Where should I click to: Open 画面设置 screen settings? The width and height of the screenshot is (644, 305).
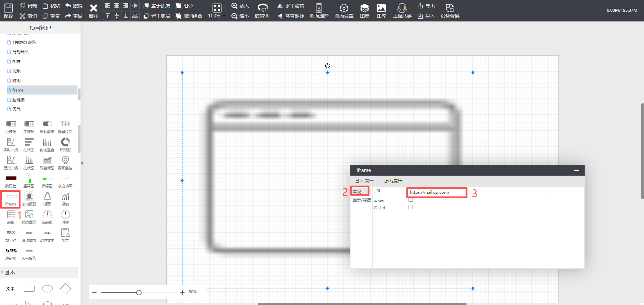(x=344, y=10)
